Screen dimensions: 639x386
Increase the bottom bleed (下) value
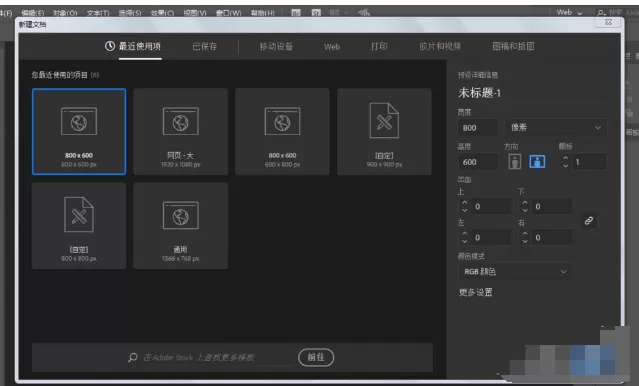525,203
